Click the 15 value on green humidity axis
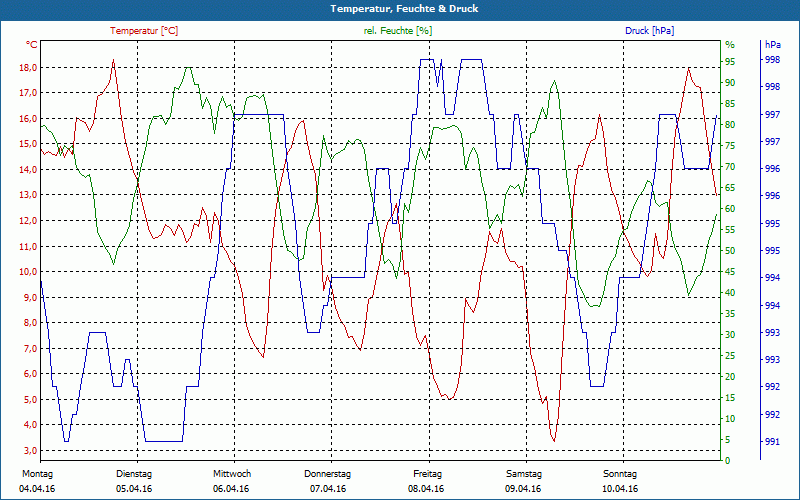 [730, 397]
